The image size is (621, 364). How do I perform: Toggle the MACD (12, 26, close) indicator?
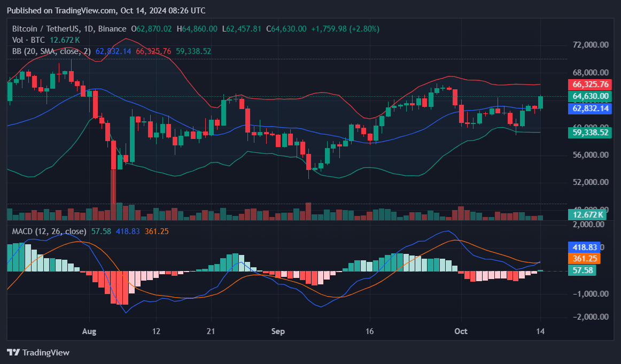49,231
